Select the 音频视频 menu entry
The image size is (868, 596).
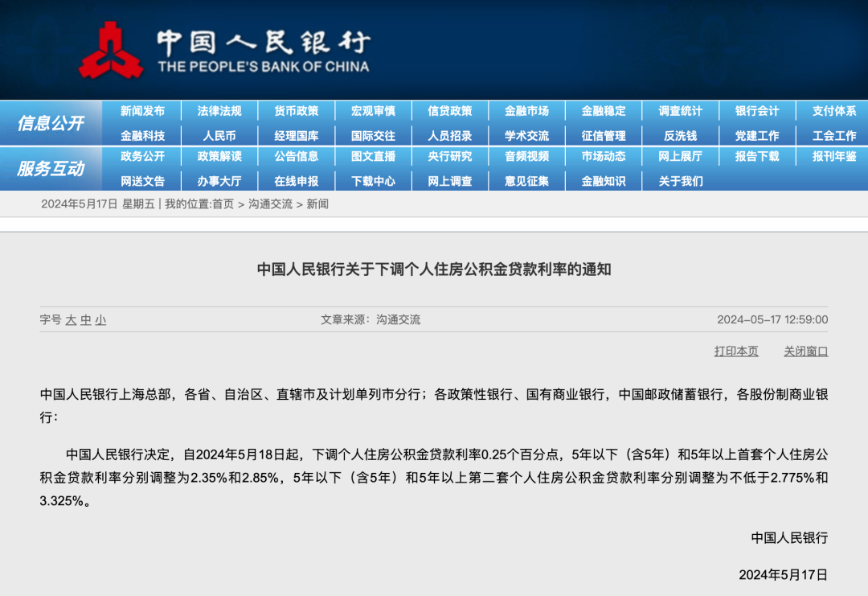(526, 156)
